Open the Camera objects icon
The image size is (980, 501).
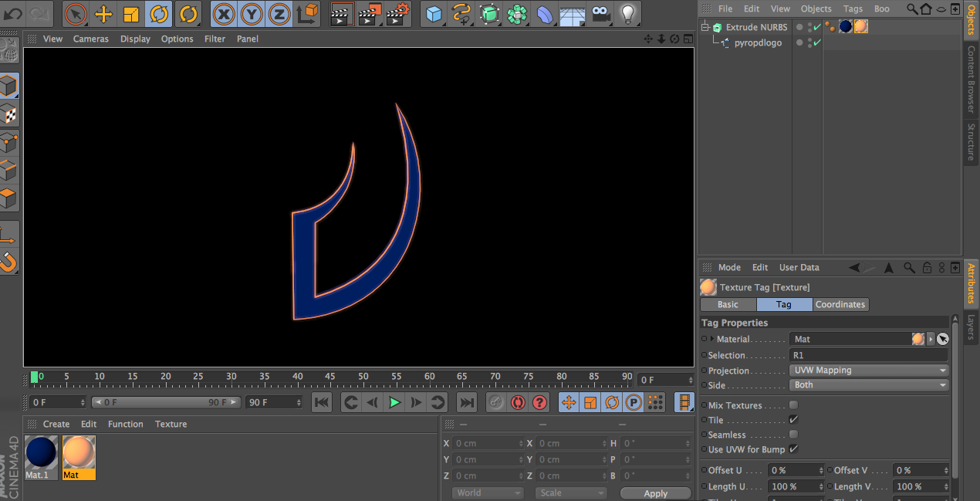click(x=600, y=13)
